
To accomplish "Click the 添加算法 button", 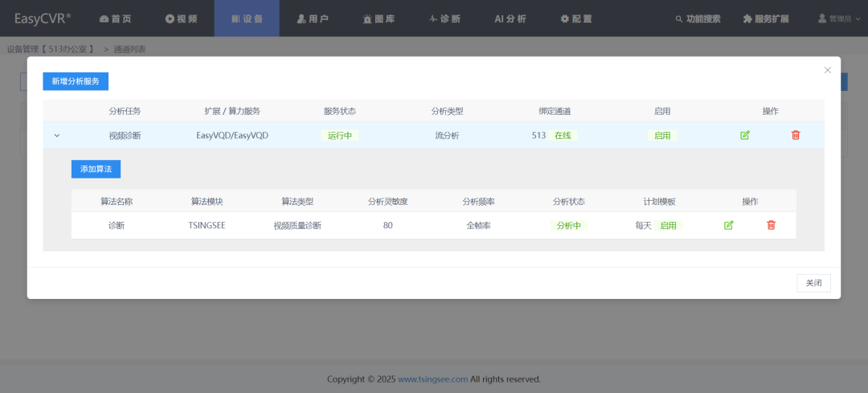I will click(96, 170).
